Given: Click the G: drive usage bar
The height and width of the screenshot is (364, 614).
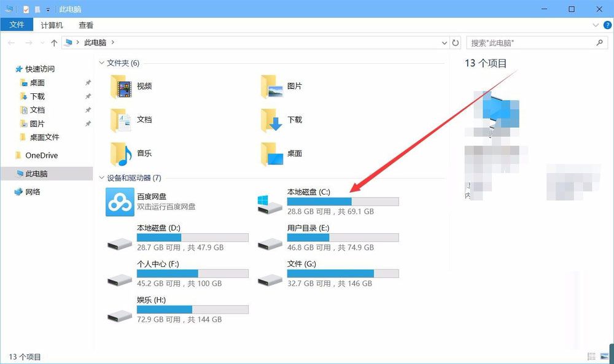Looking at the screenshot, I should [343, 274].
